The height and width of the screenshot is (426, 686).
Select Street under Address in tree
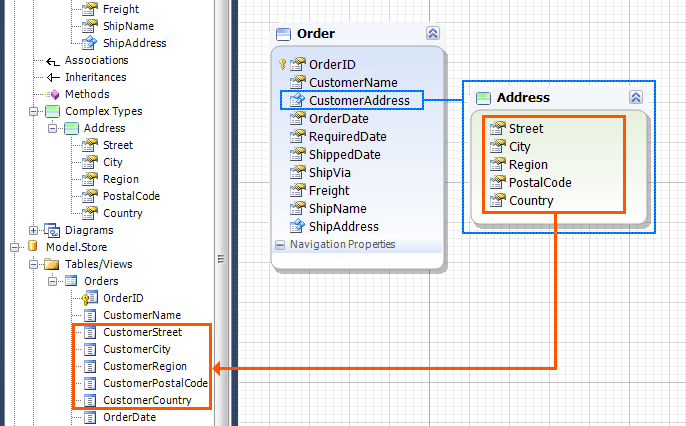(118, 146)
